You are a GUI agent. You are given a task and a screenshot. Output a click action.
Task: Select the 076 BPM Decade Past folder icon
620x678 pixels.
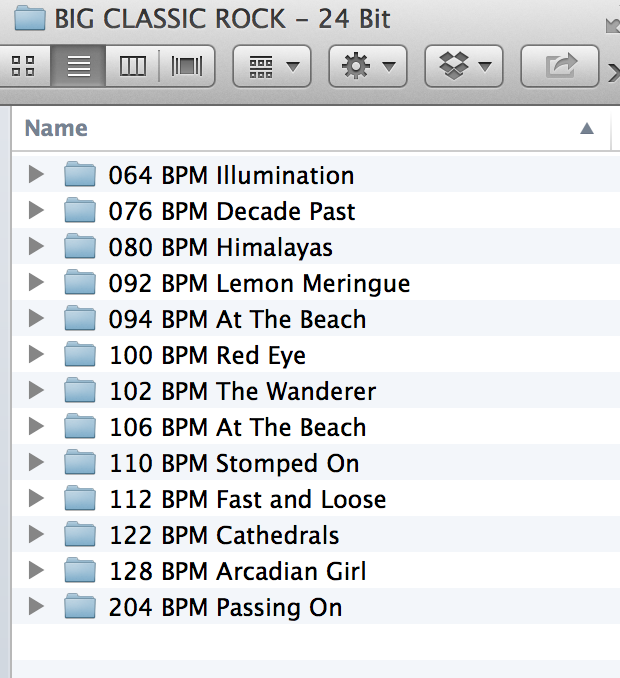[79, 211]
